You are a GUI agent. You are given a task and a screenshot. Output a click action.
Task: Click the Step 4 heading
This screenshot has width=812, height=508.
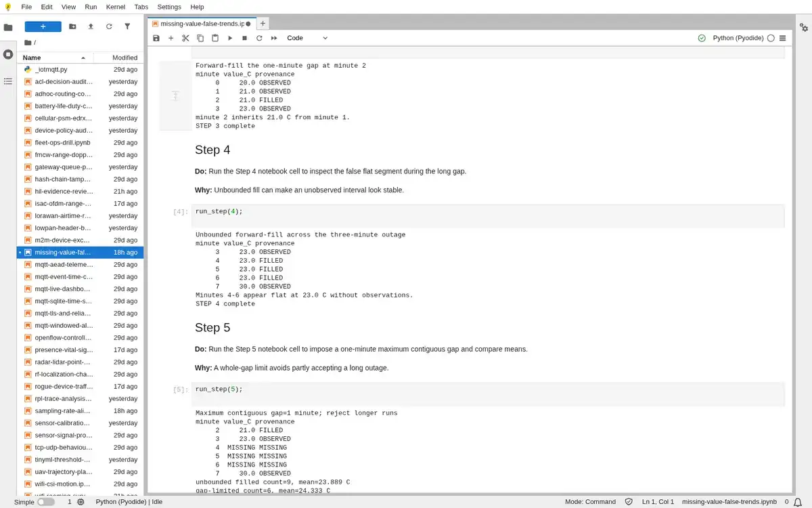tap(212, 150)
